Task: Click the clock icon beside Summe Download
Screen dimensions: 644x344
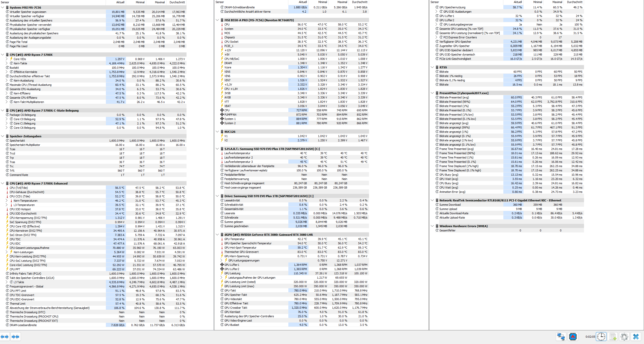Action: click(437, 205)
